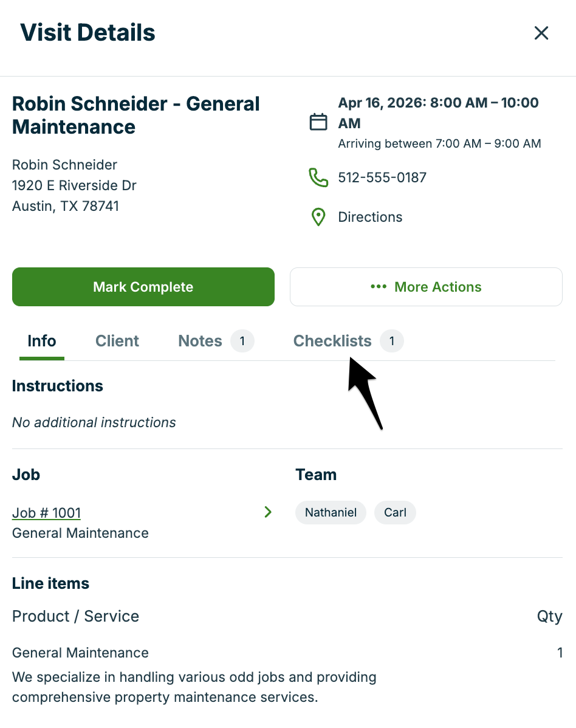This screenshot has width=576, height=728.
Task: Close the Visit Details panel
Action: [x=541, y=33]
